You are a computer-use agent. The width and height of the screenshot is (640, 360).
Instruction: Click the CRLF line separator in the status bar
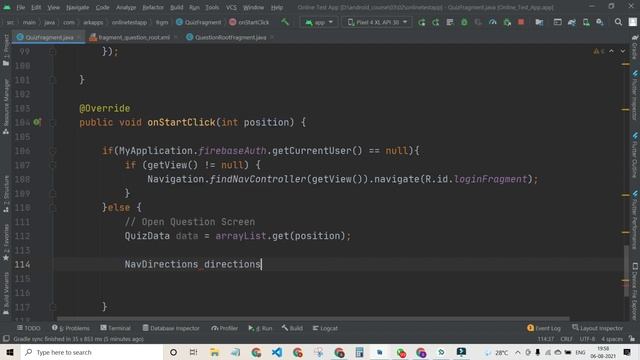(x=566, y=339)
